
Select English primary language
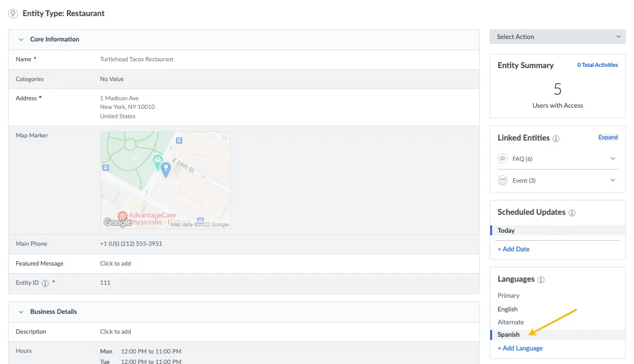coord(508,309)
